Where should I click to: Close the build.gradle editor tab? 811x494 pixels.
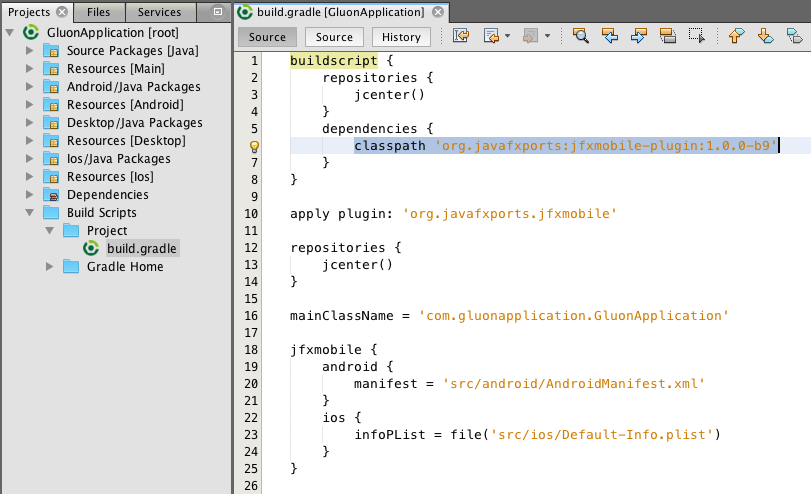click(x=437, y=12)
